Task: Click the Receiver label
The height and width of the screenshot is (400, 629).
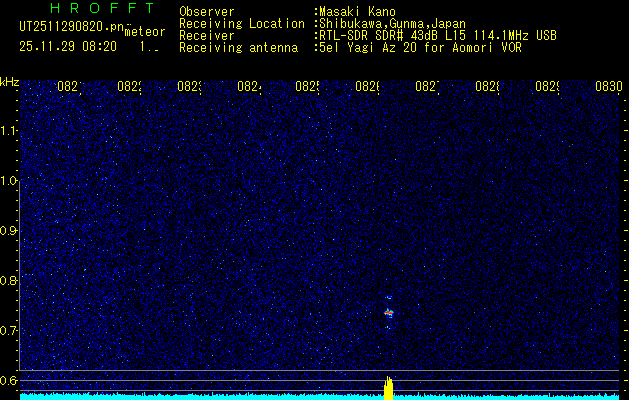Action: point(207,36)
